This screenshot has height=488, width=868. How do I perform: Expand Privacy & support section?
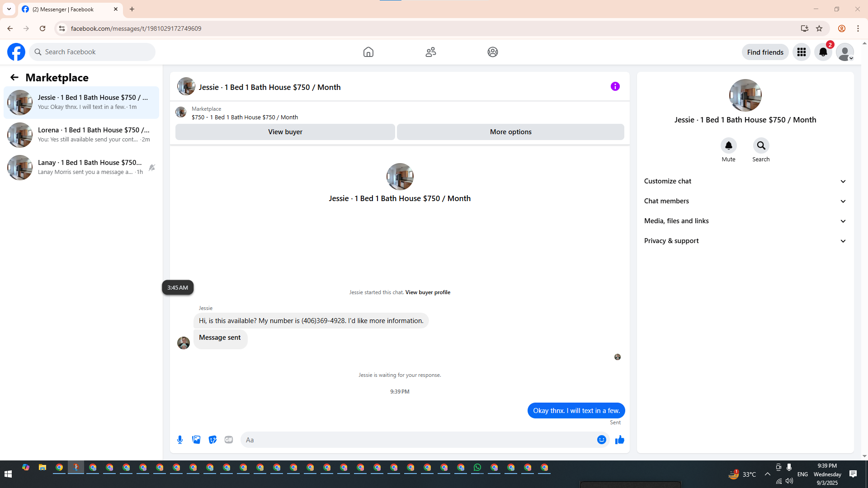745,241
